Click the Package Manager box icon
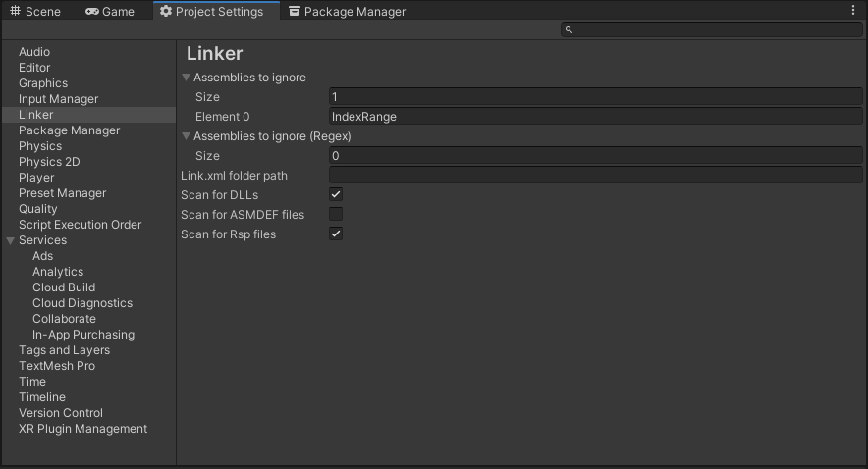The image size is (868, 469). tap(295, 11)
